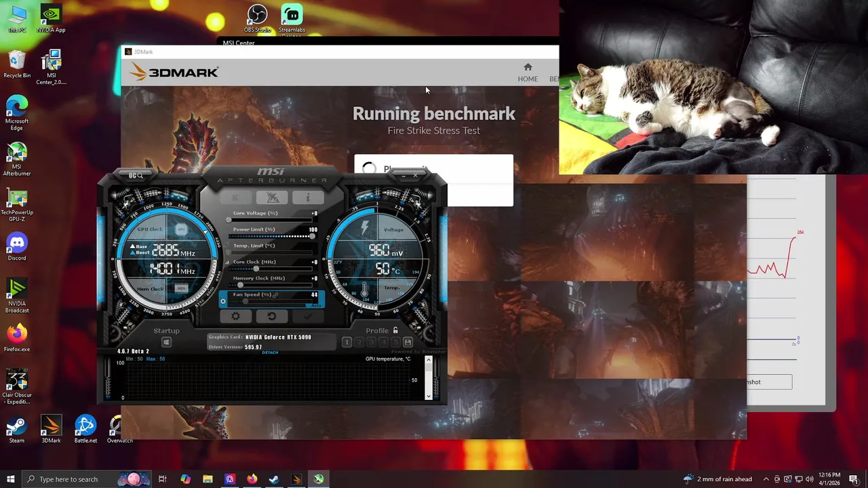Adjust the Temp. Limit slider
Screen dimensions: 868x488
click(x=271, y=252)
